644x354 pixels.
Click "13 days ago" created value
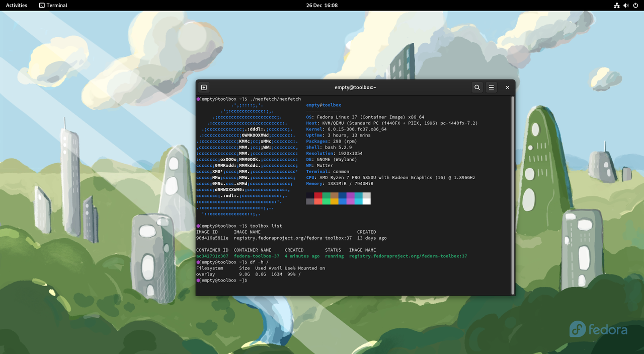[372, 238]
